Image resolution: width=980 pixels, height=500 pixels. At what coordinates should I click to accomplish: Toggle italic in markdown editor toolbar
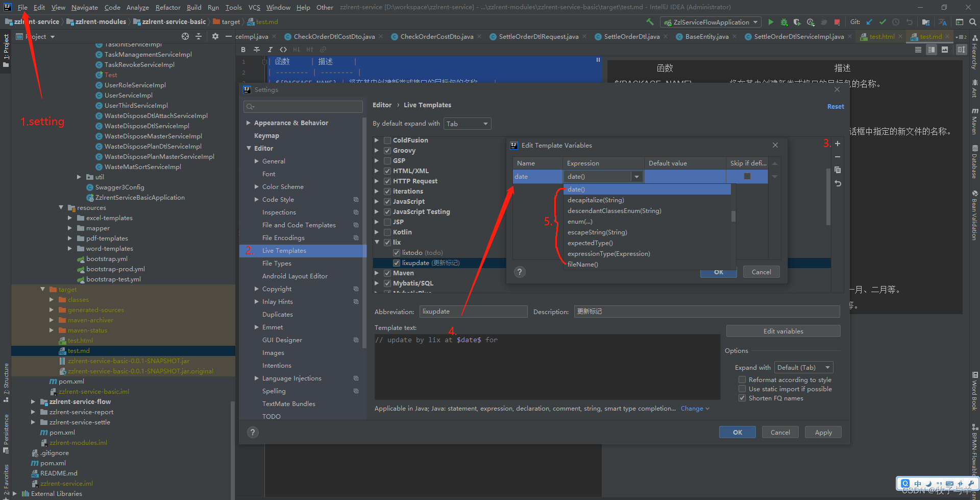[270, 50]
